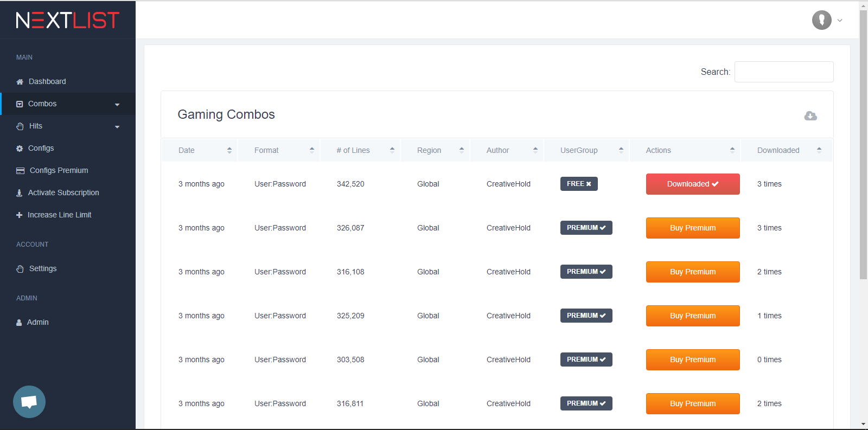Click the red Downloaded button
Image resolution: width=868 pixels, height=430 pixels.
tap(693, 184)
